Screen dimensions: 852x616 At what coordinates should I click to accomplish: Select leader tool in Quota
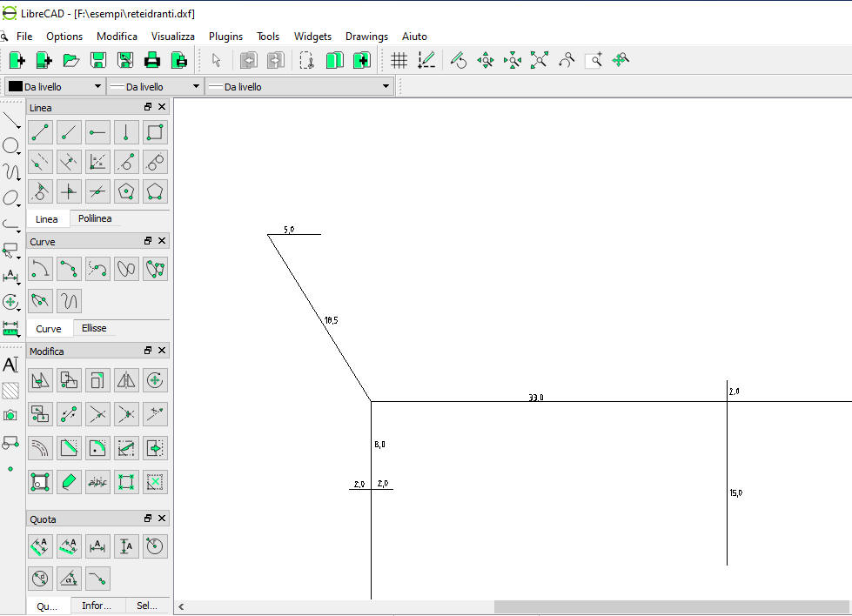pos(97,579)
